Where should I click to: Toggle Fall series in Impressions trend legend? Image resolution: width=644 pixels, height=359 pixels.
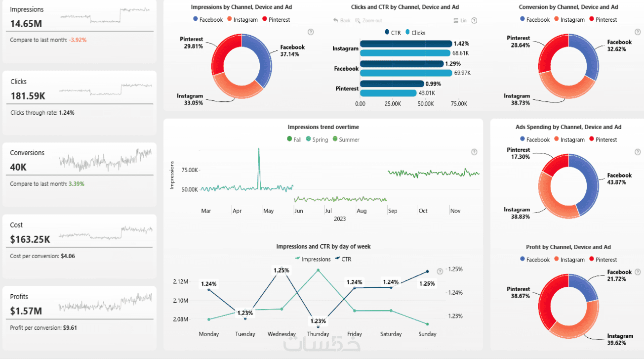coord(294,140)
